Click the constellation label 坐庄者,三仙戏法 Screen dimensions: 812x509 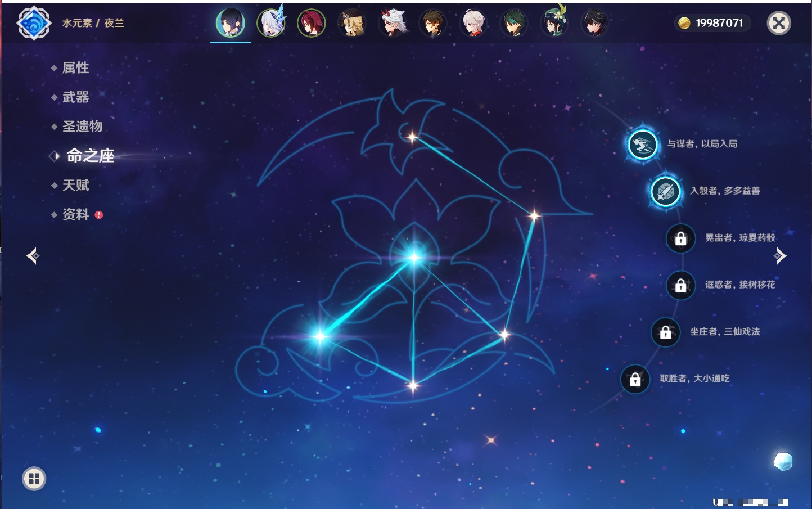pyautogui.click(x=725, y=331)
